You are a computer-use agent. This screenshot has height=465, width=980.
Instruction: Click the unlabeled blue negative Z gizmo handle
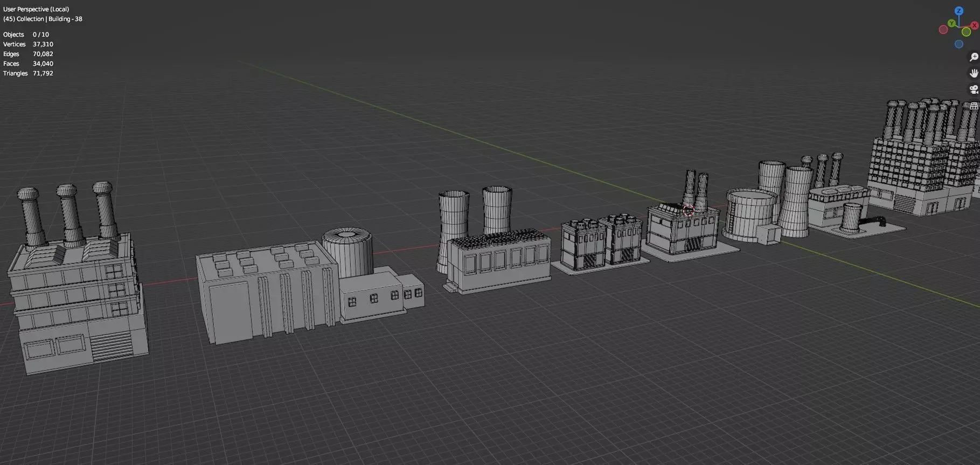(x=959, y=44)
